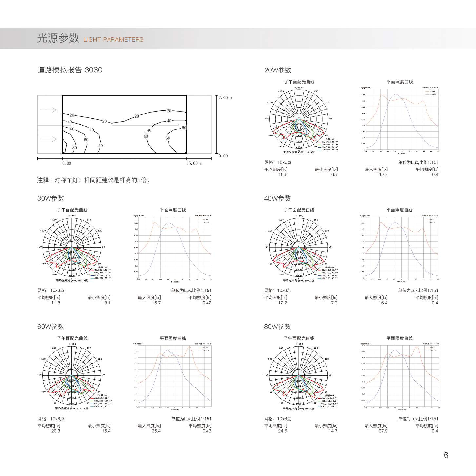The width and height of the screenshot is (476, 476).
Task: Click 60W maximum illuminance value 35.4
Action: [x=156, y=431]
